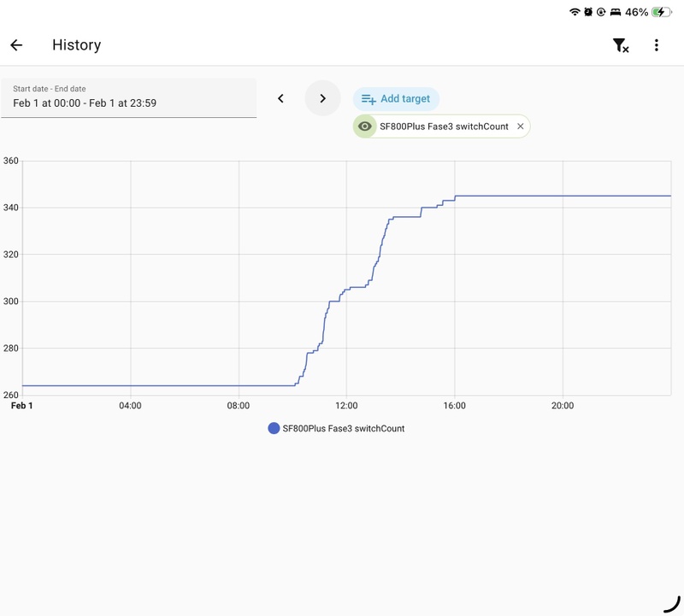684x616 pixels.
Task: Click the Add target button
Action: [396, 98]
